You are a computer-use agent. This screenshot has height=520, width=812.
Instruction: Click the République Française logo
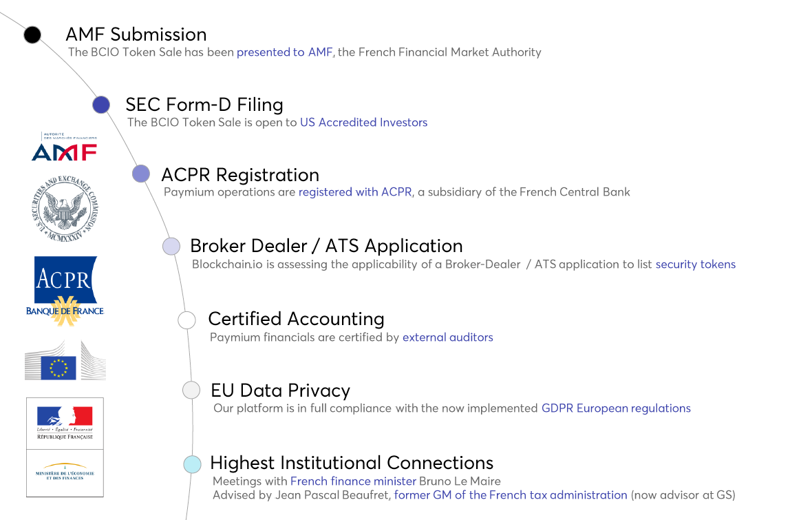tap(65, 423)
